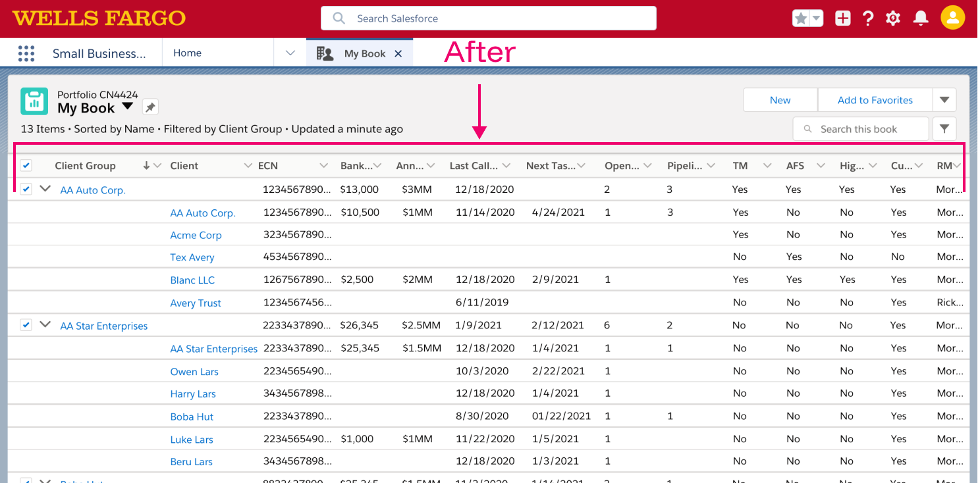Click Add to Favorites button
Screen dimensions: 980x483
[875, 100]
